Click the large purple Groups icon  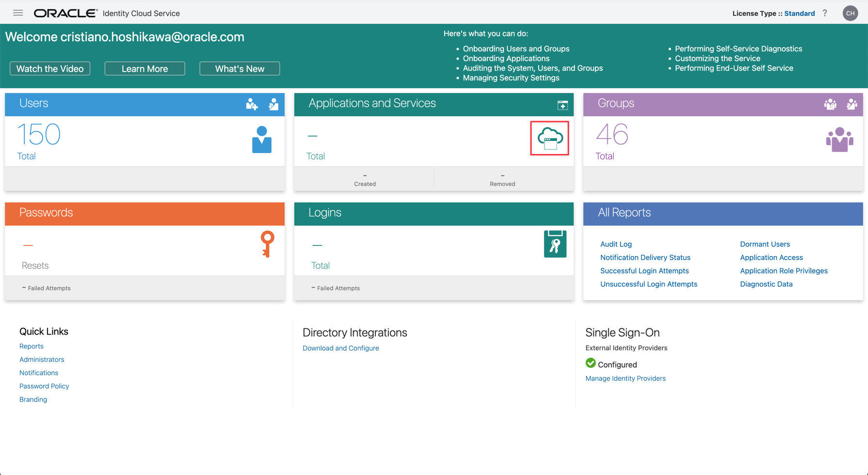pos(839,140)
